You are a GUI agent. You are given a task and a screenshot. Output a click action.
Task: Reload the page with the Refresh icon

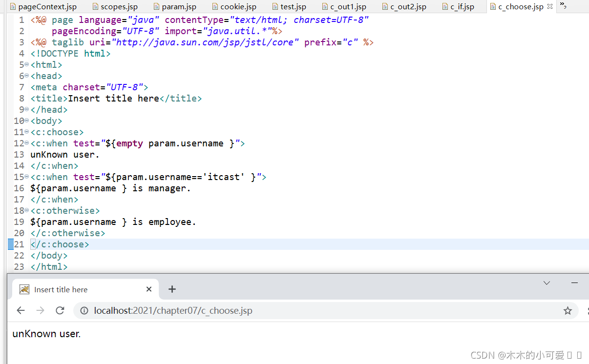point(60,310)
